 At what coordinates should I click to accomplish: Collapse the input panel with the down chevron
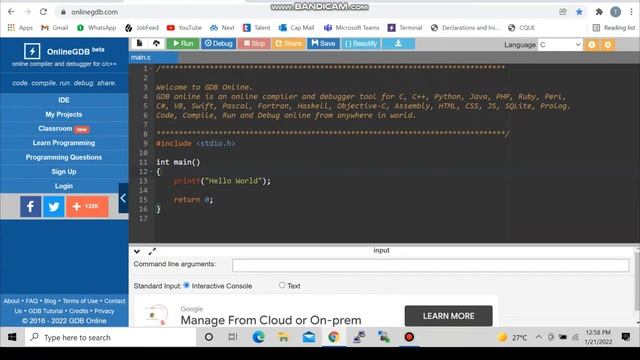[137, 251]
